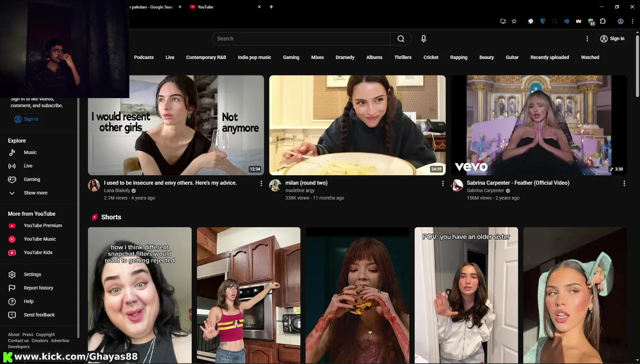Click the Lana Blakely channel name
Image resolution: width=640 pixels, height=364 pixels.
(117, 191)
